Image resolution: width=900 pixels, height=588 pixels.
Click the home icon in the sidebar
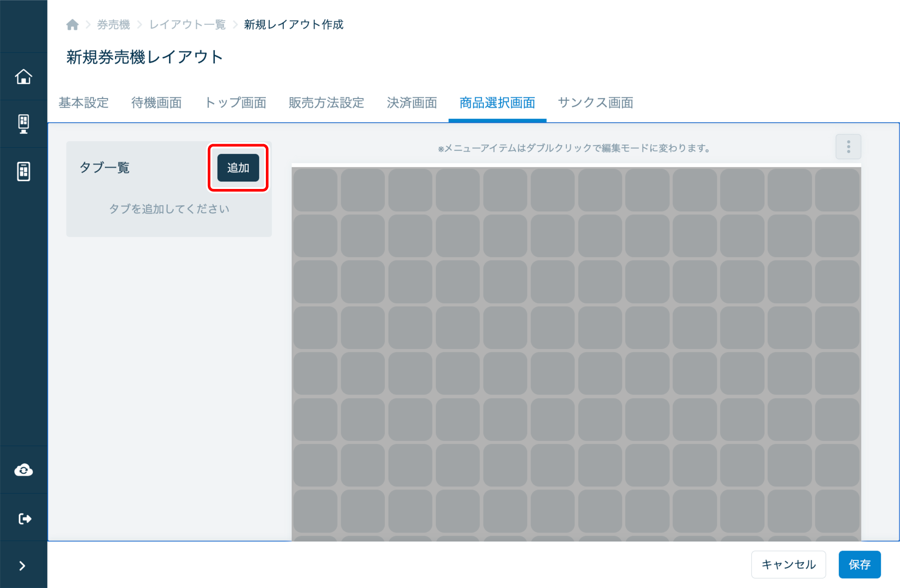click(23, 76)
